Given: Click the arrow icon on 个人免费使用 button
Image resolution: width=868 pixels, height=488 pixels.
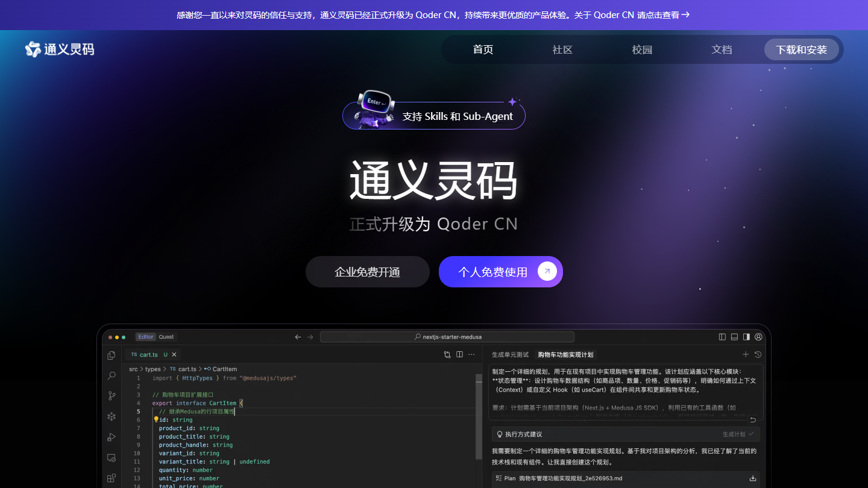Looking at the screenshot, I should (547, 272).
